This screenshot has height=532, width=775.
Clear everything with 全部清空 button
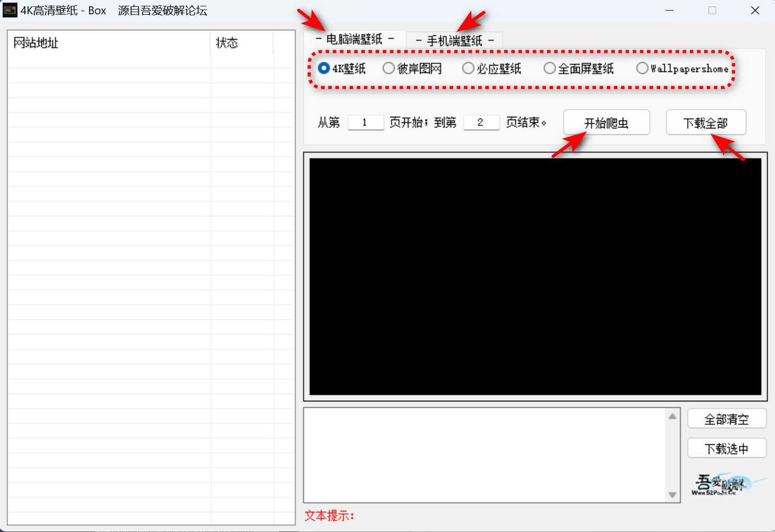[x=726, y=419]
